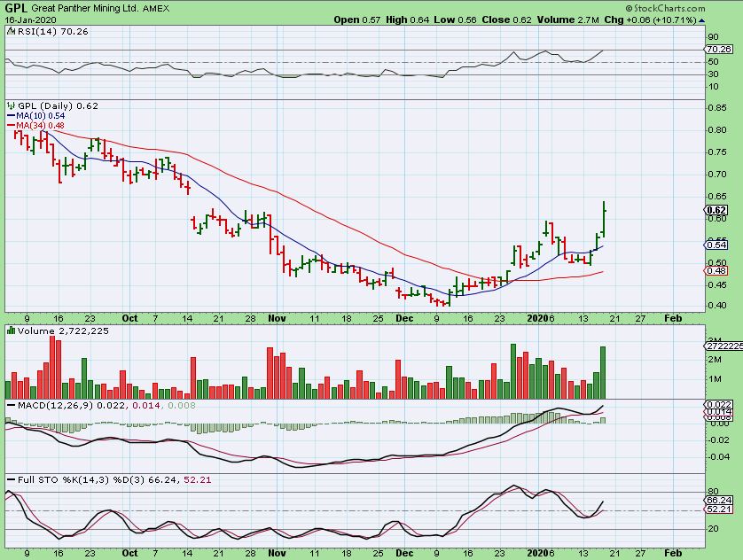Click the 0.62 last price tag
Viewport: 743px width, 560px height.
coord(716,210)
